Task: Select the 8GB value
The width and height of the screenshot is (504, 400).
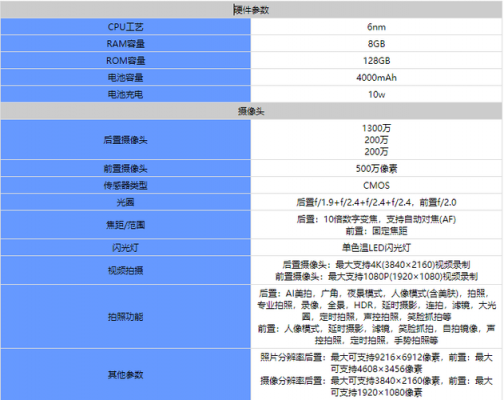Action: [376, 44]
